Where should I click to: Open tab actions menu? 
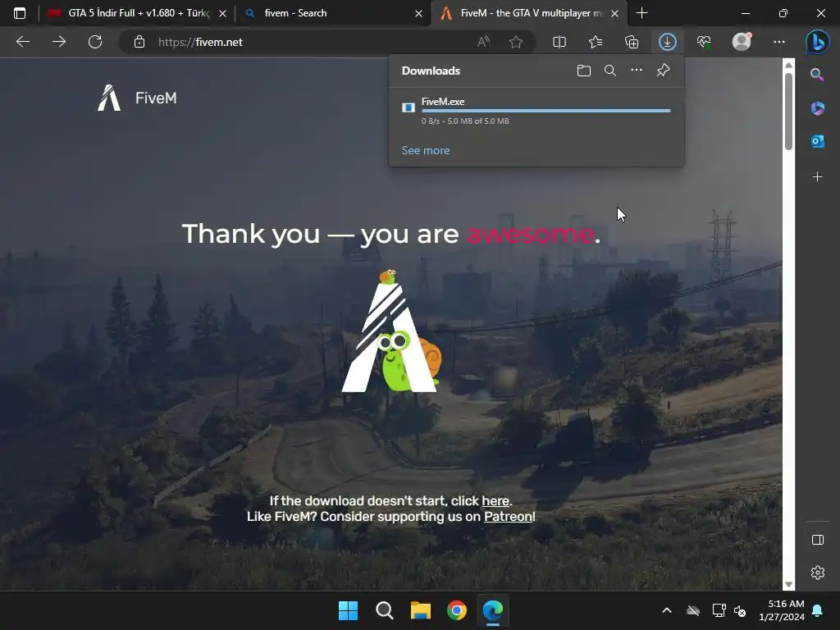[x=20, y=13]
